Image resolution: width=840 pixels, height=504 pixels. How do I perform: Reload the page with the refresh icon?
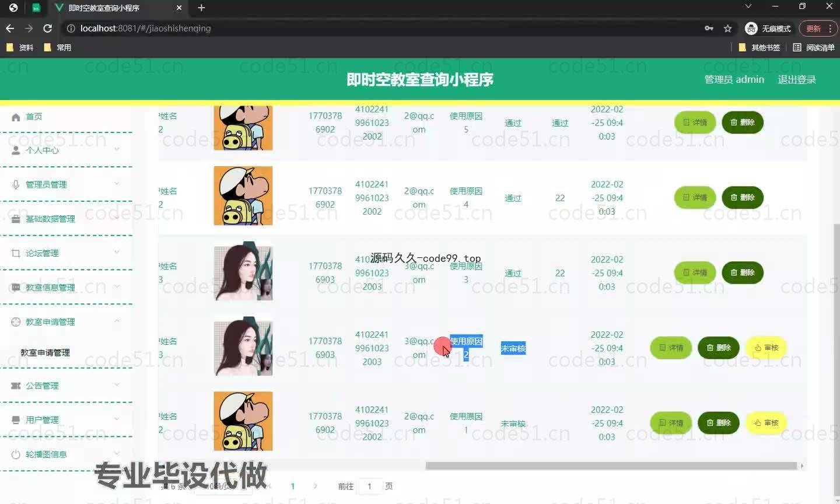pos(48,28)
